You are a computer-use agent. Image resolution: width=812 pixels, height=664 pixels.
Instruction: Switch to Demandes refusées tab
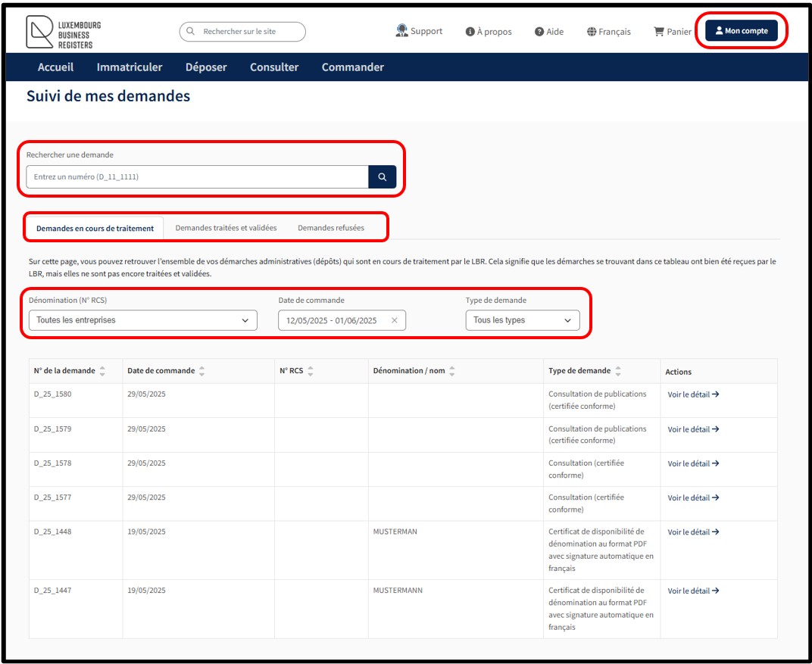point(330,228)
